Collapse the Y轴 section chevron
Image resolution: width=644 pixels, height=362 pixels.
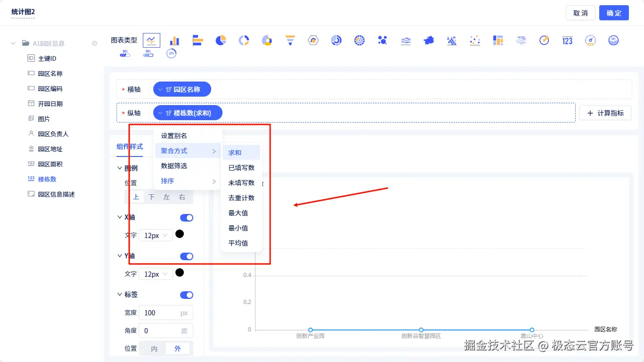click(x=119, y=256)
